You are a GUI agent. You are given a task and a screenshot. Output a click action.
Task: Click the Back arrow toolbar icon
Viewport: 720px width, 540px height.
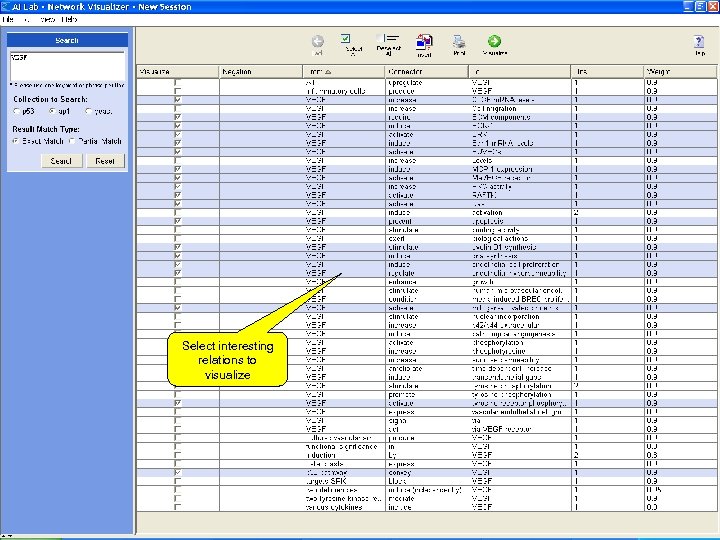(x=317, y=42)
